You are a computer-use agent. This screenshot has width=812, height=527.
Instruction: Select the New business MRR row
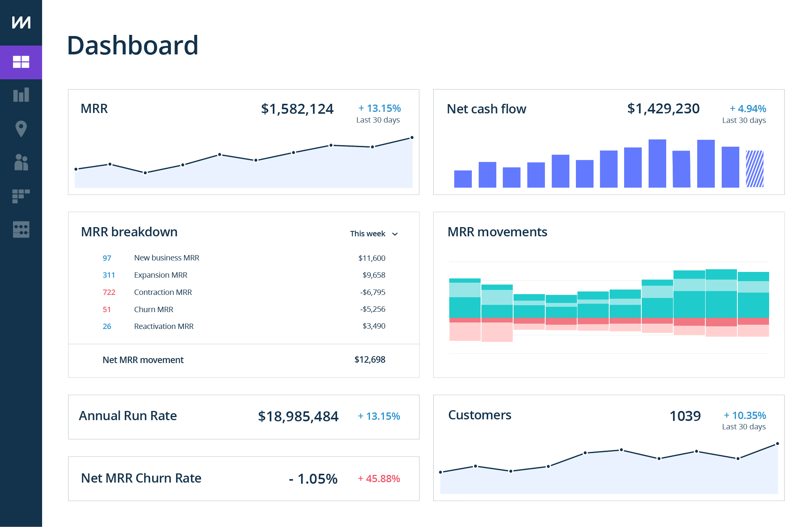click(x=166, y=258)
